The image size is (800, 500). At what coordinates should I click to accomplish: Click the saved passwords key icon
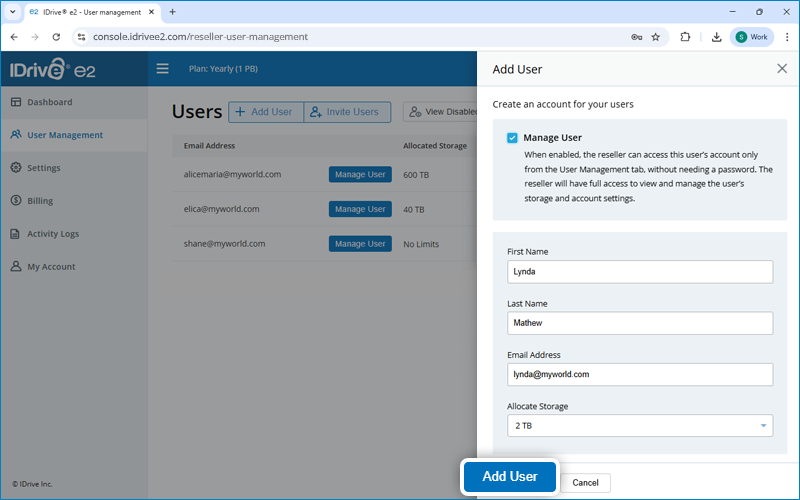tap(636, 37)
